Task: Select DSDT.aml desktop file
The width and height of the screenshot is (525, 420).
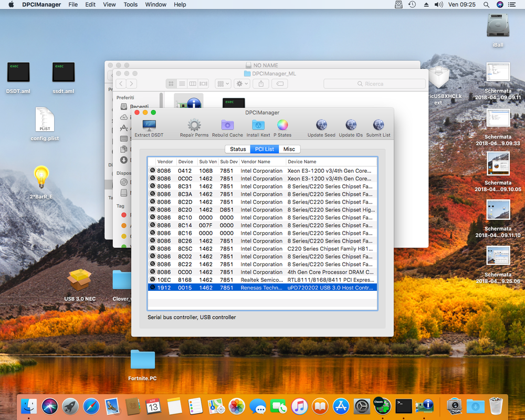Action: click(18, 78)
